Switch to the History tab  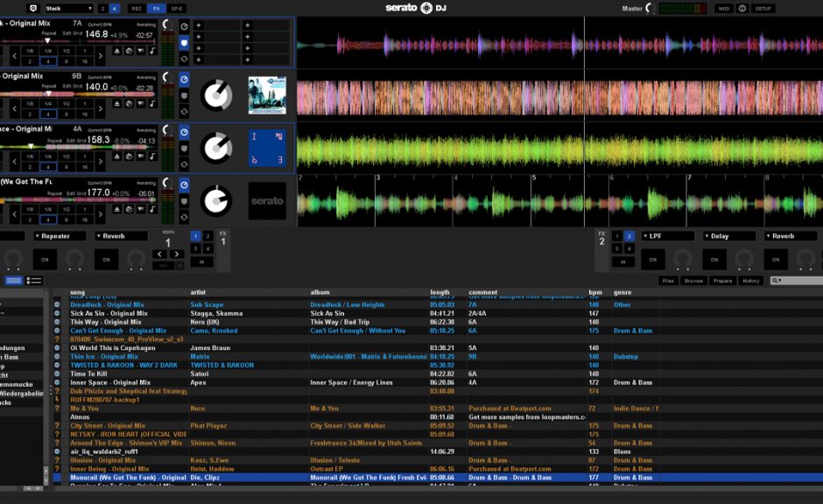point(751,281)
